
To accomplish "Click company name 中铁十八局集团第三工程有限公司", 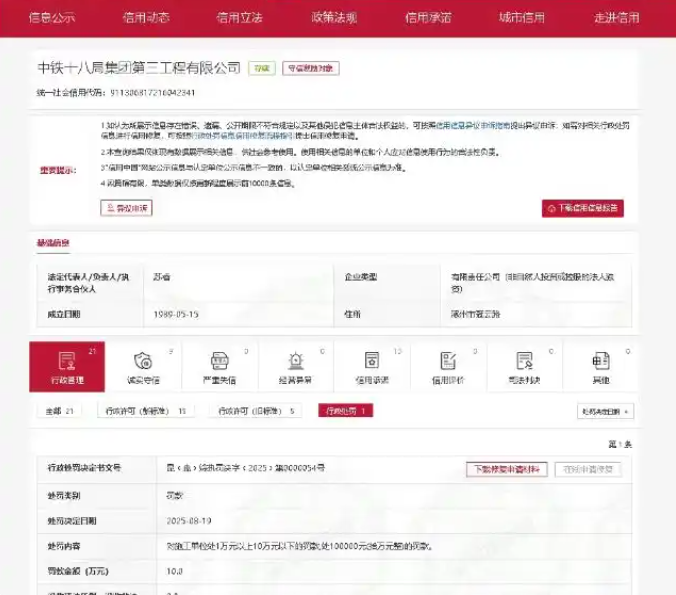I will (139, 68).
